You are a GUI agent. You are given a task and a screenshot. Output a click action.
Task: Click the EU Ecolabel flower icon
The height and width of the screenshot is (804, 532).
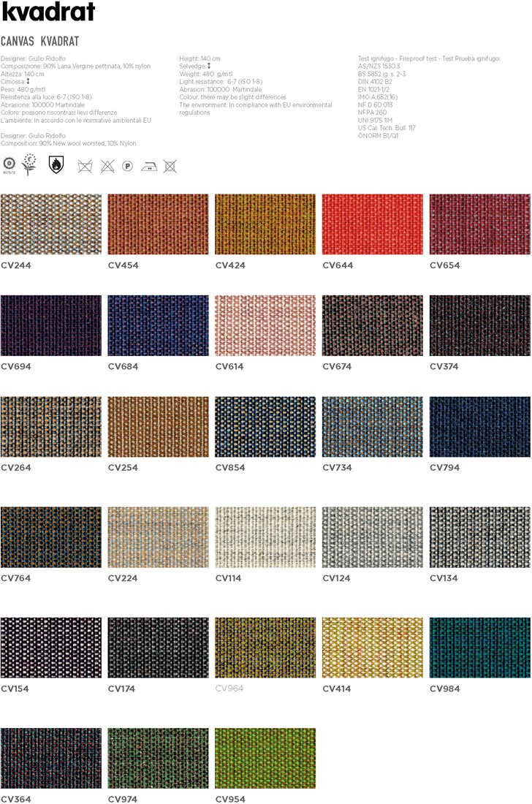click(30, 164)
